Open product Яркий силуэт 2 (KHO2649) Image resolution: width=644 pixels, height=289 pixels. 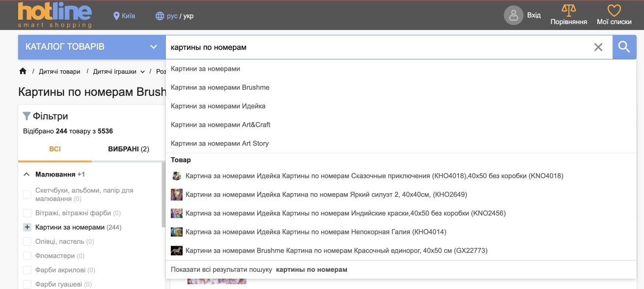(401, 195)
